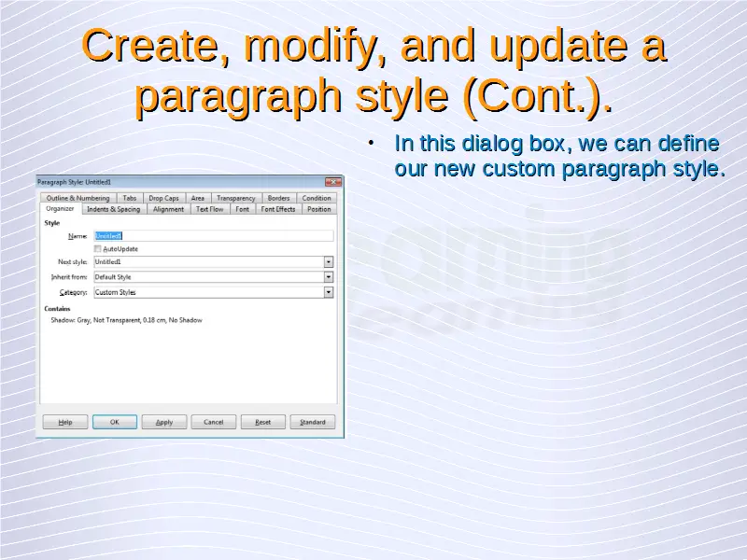747x560 pixels.
Task: Open the Next style dropdown
Action: (x=329, y=262)
